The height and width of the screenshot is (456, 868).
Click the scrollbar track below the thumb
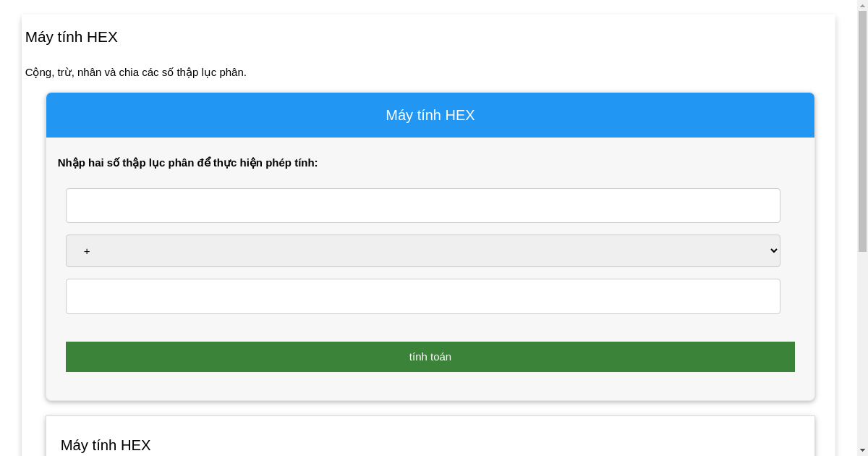click(x=862, y=347)
